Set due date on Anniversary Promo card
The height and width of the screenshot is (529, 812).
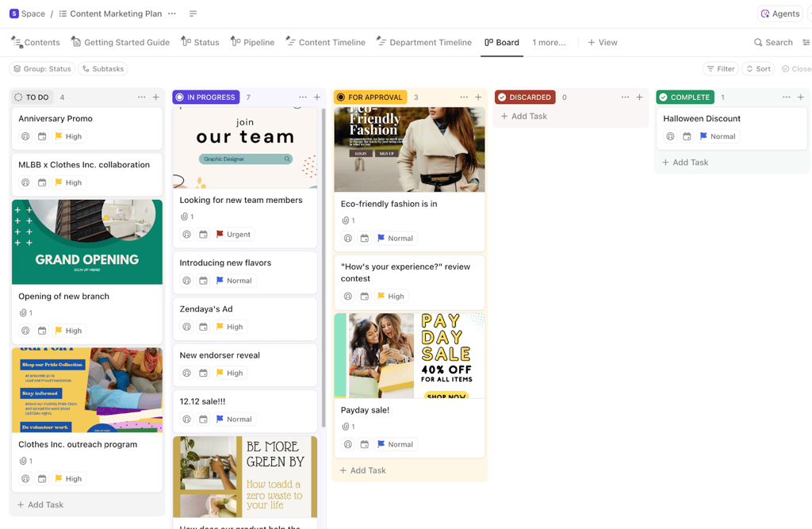[42, 136]
